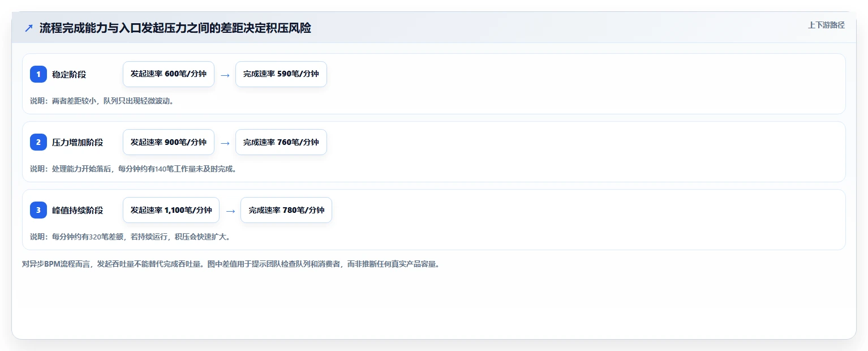Click the 完成速率 780笔/分钟 box
Screen dimensions: 868x351
click(286, 210)
